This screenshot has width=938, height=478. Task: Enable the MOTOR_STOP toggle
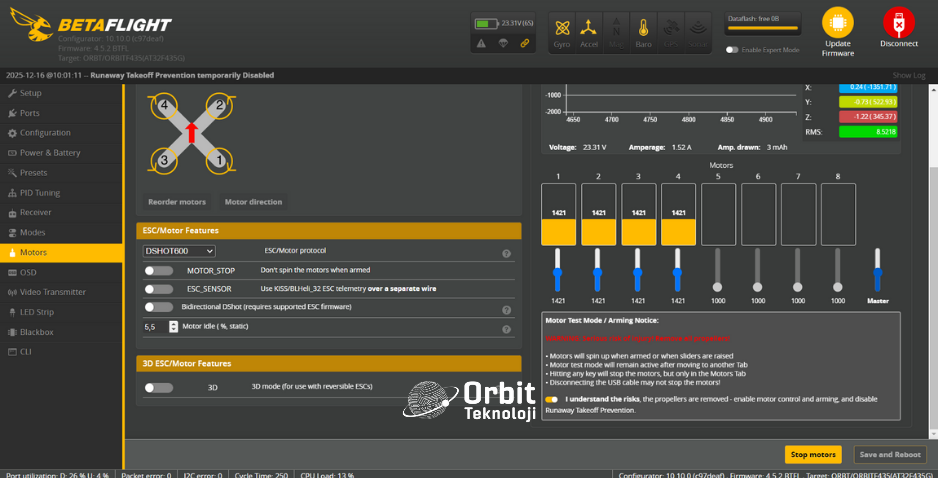[x=158, y=271]
